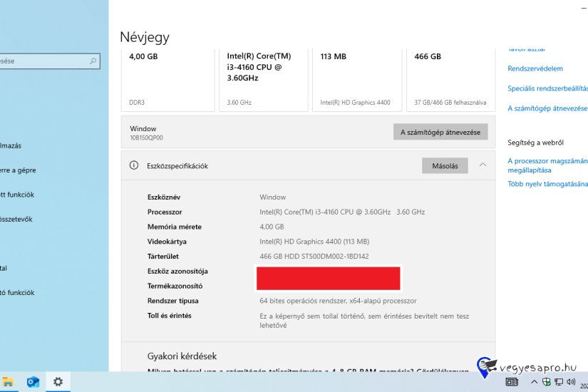The height and width of the screenshot is (392, 588).
Task: Collapse the Eszközspecifikációk section chevron
Action: 483,165
